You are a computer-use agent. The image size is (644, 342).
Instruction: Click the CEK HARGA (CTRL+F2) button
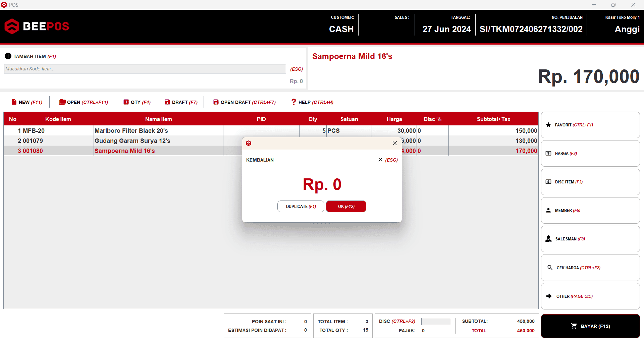point(590,268)
